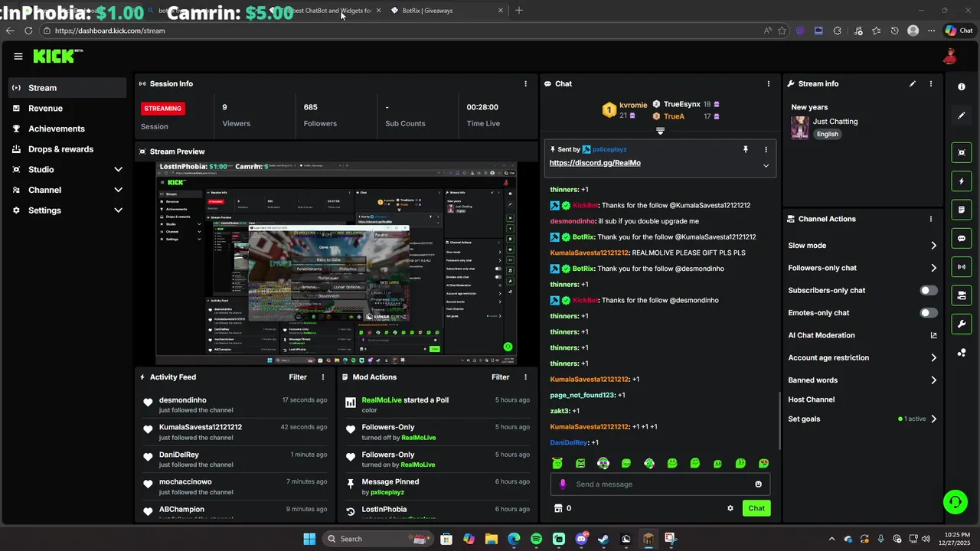Open pinned message three-dot menu
980x551 pixels.
pyautogui.click(x=766, y=149)
